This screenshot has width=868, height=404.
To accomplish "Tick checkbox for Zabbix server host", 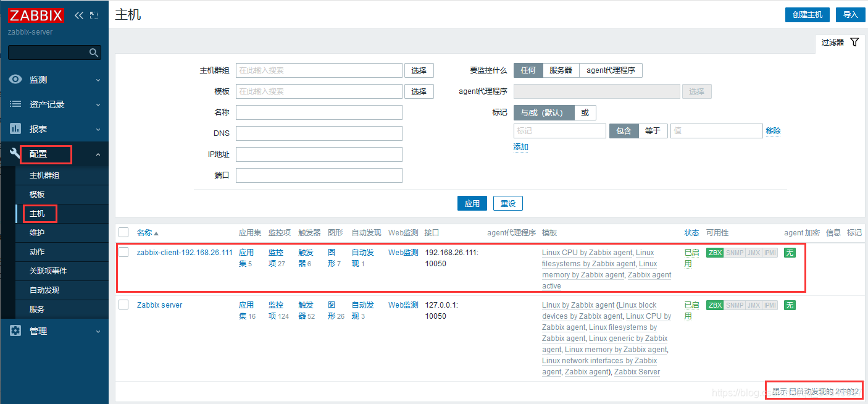I will coord(123,305).
